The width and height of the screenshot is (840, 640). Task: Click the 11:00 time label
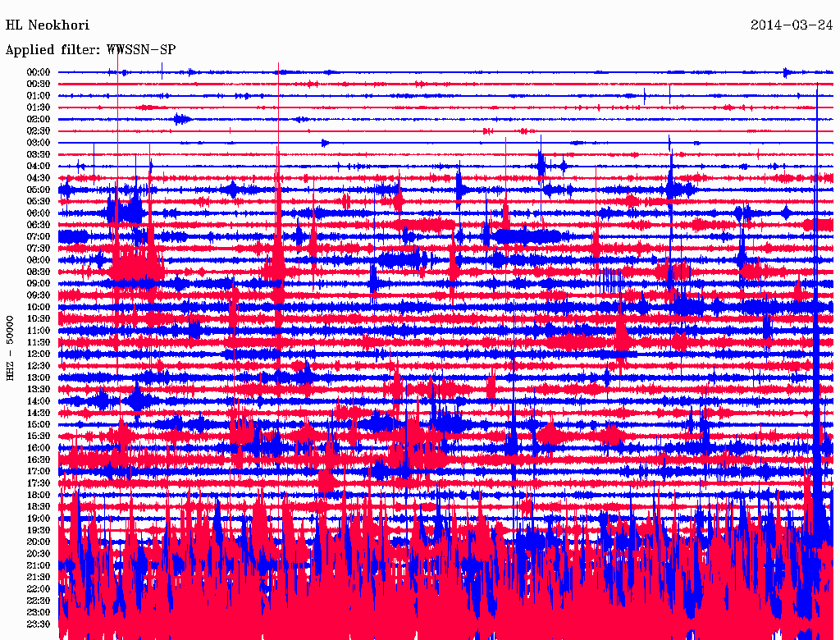tap(39, 331)
